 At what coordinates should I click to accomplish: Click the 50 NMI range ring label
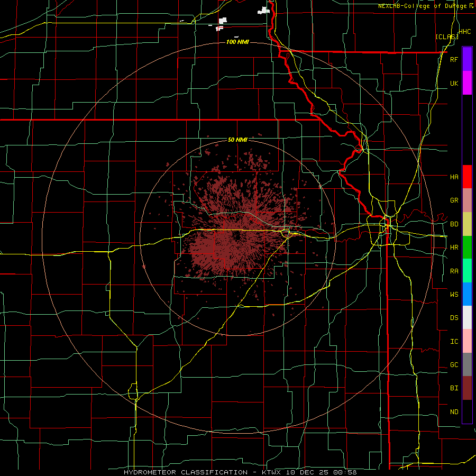pos(237,140)
